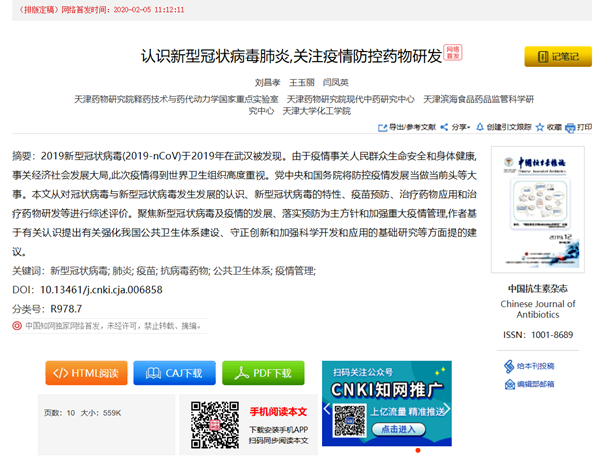Click the 编辑部邮箱 mailbox icon

tap(509, 383)
